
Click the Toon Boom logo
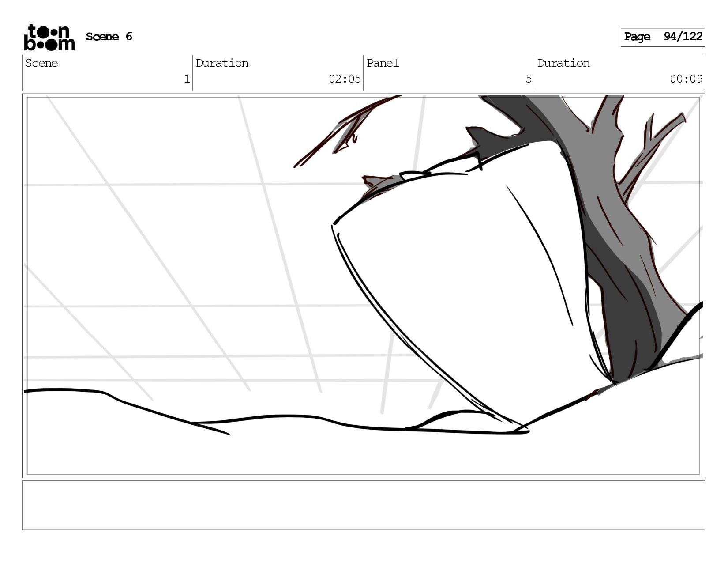tap(49, 38)
